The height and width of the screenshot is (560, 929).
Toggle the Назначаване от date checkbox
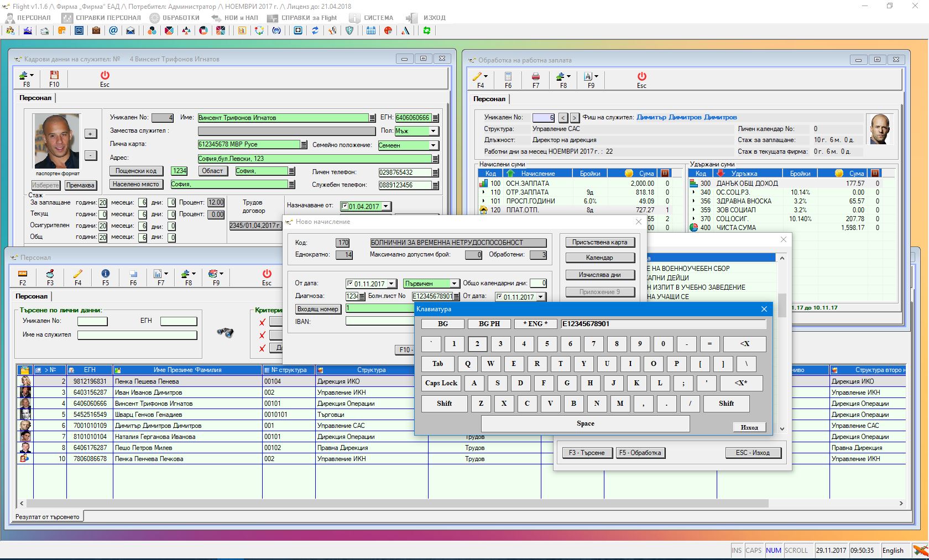345,206
